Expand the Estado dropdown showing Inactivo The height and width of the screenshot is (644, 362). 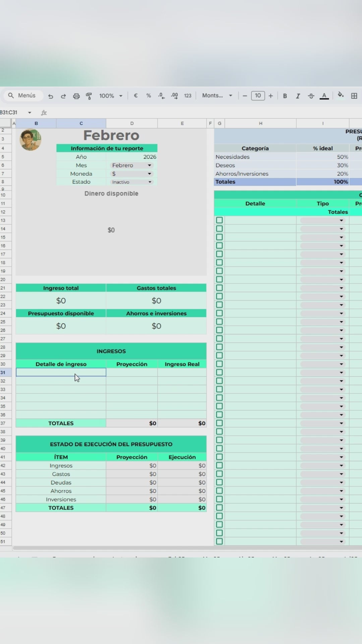(131, 182)
